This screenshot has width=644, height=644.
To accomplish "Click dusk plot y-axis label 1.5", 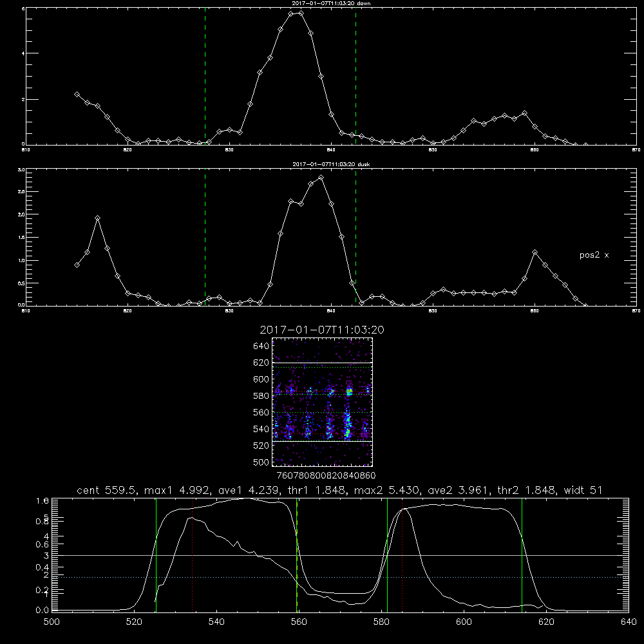I will click(x=21, y=238).
